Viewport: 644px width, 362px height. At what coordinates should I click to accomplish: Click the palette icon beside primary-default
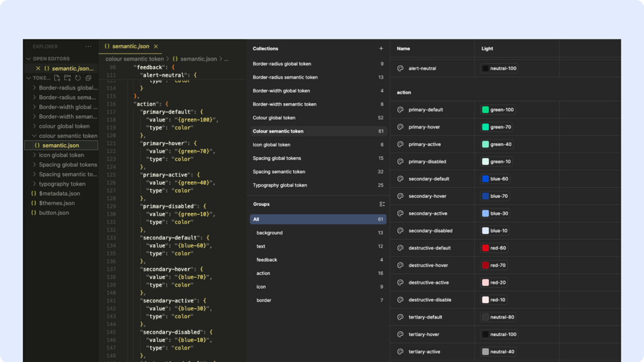(x=400, y=110)
